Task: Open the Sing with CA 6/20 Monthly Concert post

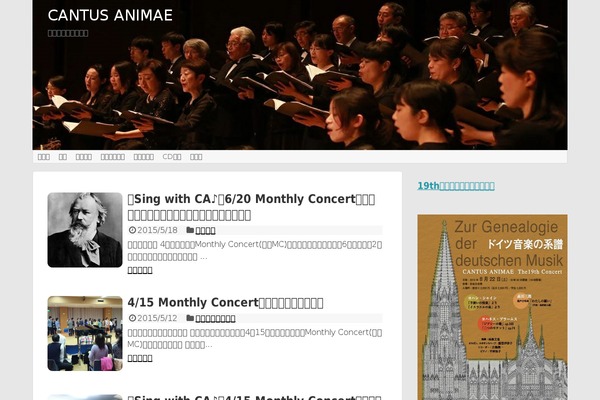Action: click(x=251, y=207)
